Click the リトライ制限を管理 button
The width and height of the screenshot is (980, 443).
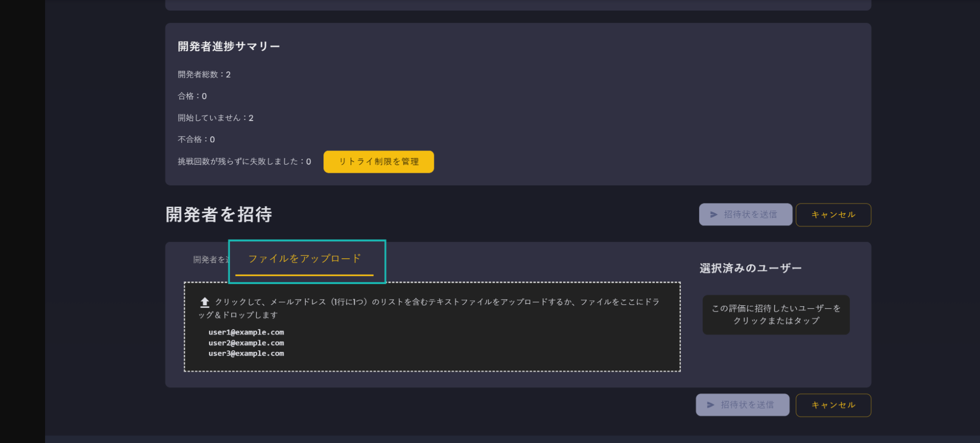click(379, 162)
